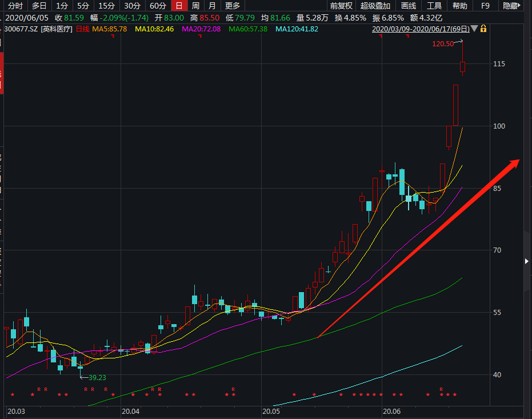Select the 月 monthly chart period

point(212,6)
